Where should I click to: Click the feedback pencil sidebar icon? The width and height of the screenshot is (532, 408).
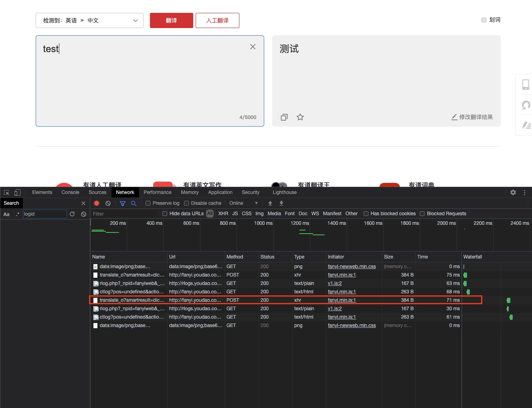pyautogui.click(x=526, y=125)
